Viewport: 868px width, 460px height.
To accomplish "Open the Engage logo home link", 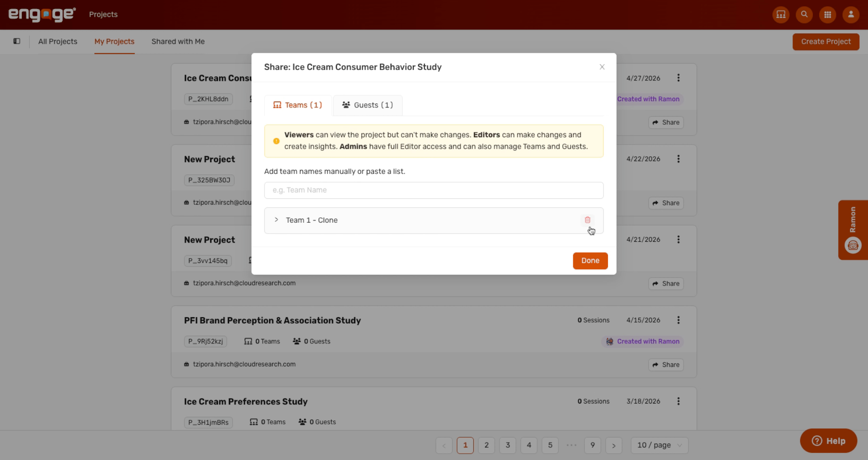I will pos(42,14).
